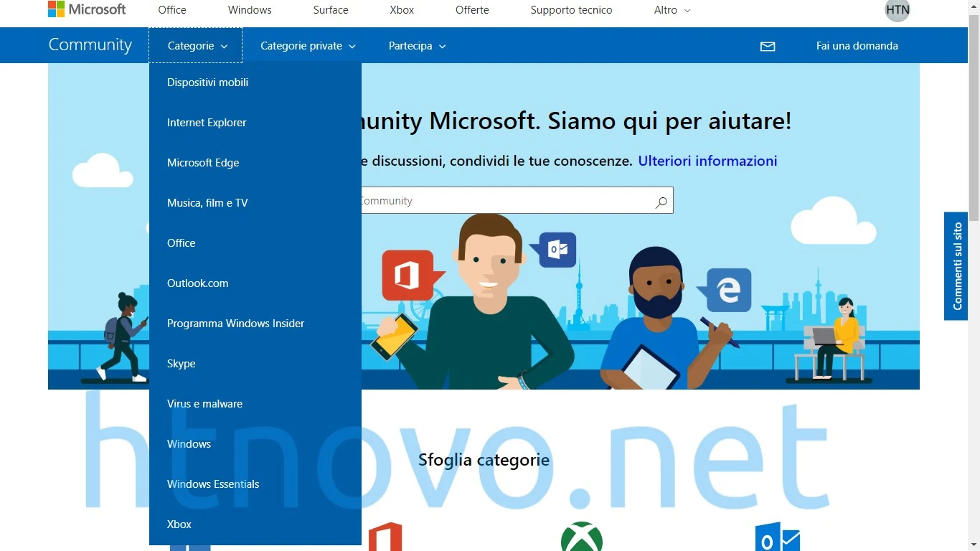
Task: Choose Microsoft Edge from the menu
Action: tap(255, 163)
